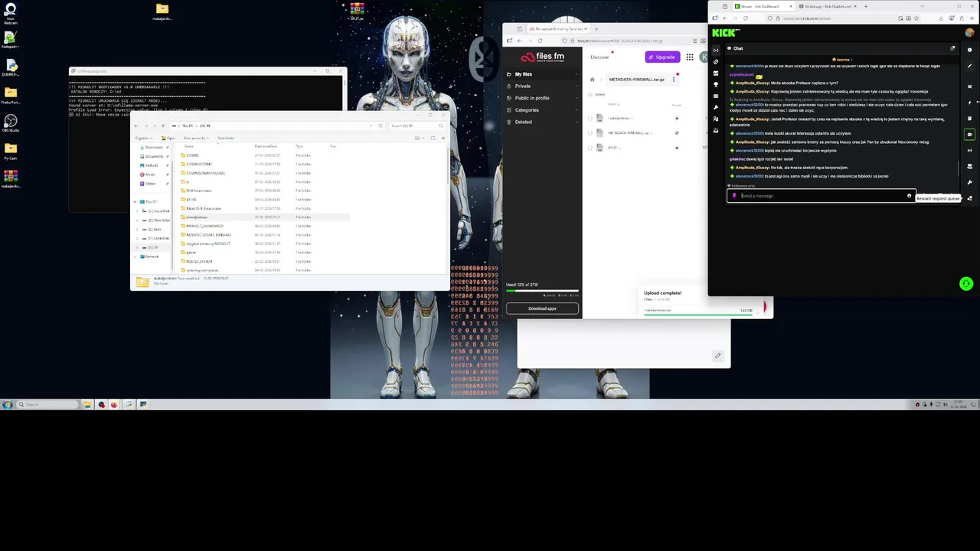Select Downloads in File Explorer quick access
Viewport: 980px width, 551px height.
click(153, 147)
